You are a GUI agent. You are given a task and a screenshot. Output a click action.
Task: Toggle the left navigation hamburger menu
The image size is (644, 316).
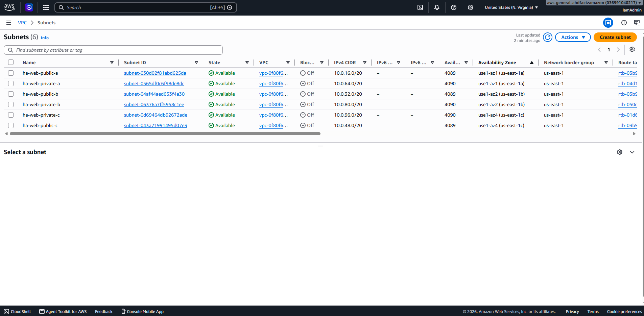9,23
